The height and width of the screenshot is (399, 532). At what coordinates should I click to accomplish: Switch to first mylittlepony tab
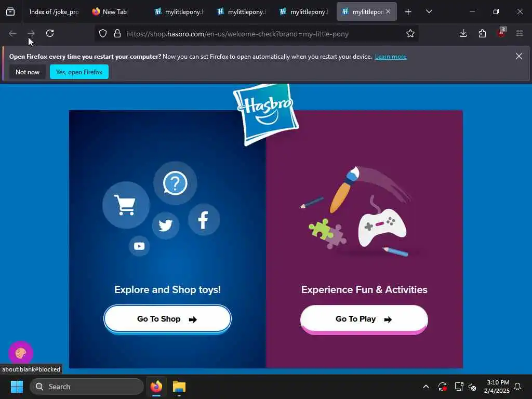[179, 12]
